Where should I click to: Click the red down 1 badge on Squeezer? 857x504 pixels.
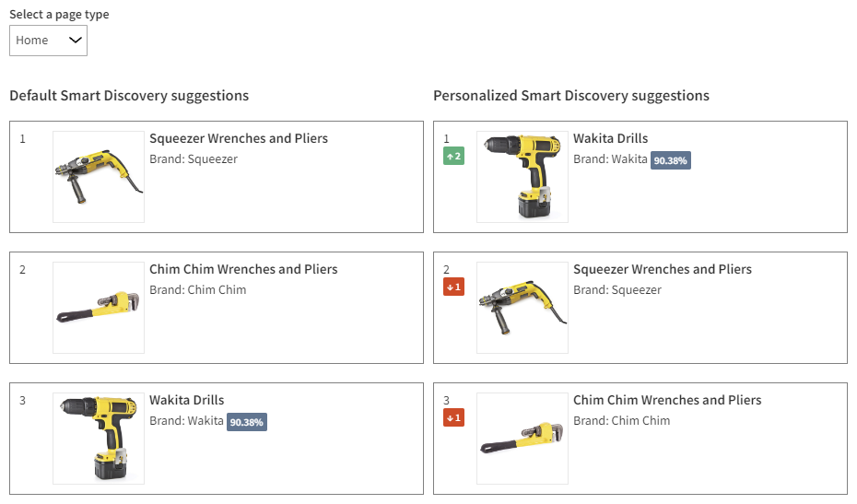(452, 287)
